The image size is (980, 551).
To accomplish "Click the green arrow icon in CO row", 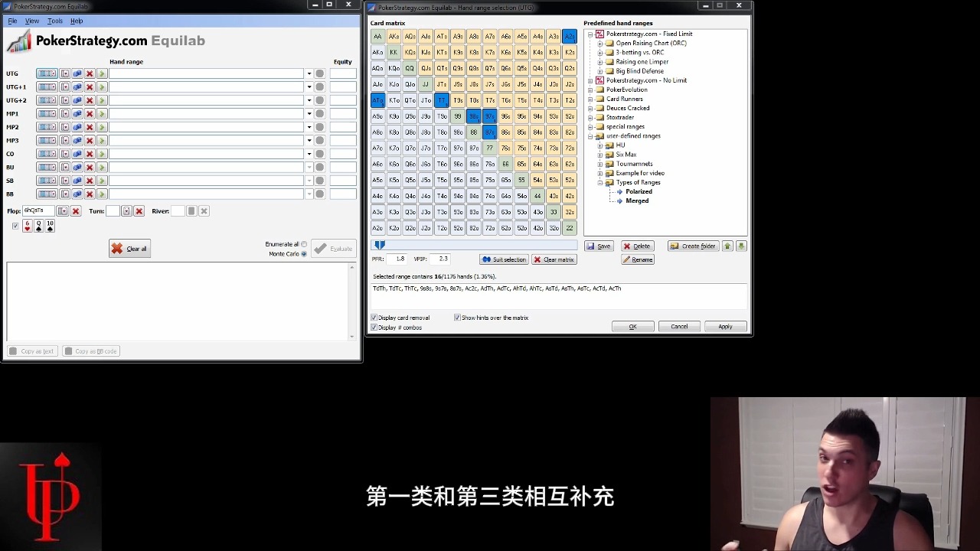I will click(102, 154).
